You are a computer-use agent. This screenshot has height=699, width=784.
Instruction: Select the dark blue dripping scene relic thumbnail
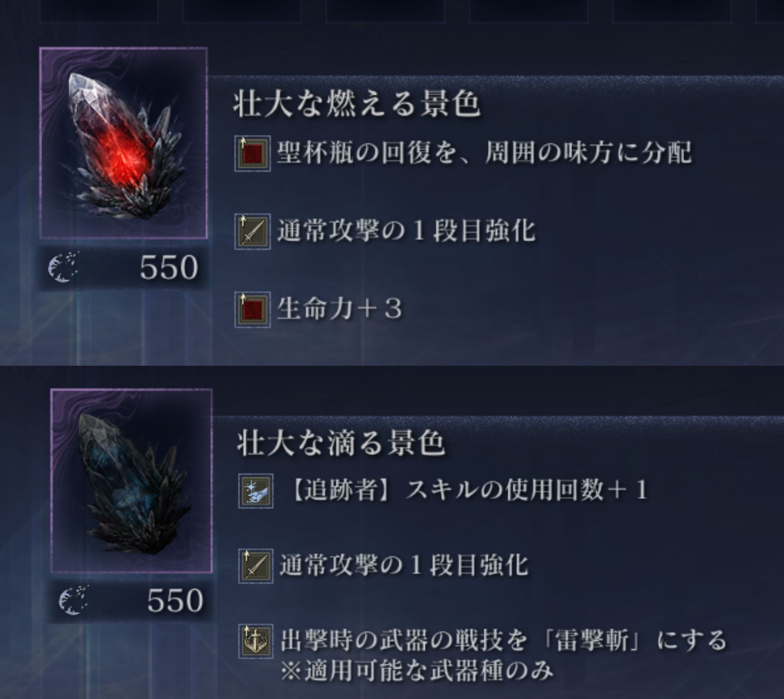[132, 481]
